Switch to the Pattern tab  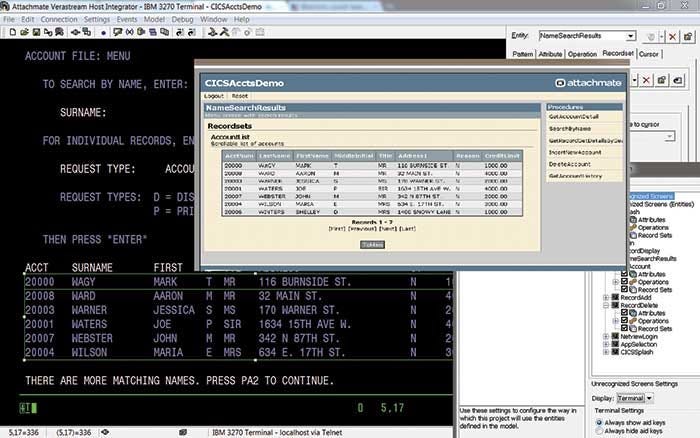coord(522,54)
